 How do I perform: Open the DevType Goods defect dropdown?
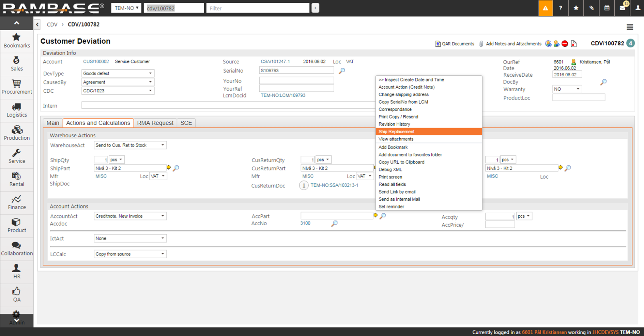point(118,73)
